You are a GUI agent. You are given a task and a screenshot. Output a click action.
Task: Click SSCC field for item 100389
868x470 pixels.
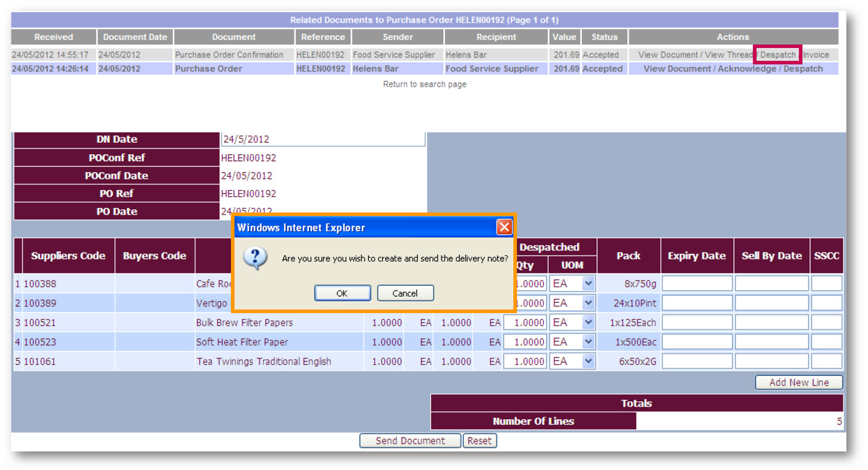(827, 303)
